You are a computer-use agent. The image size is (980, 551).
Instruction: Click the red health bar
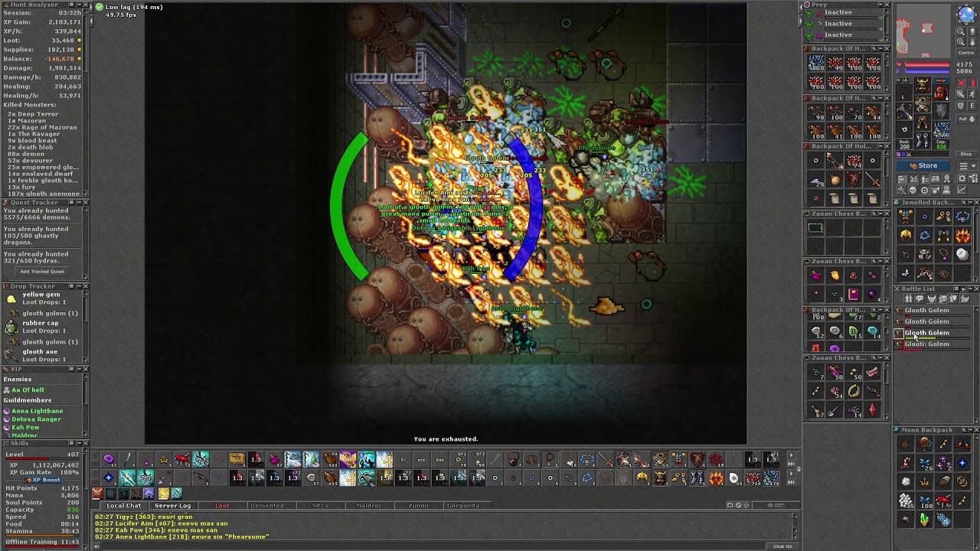(927, 64)
